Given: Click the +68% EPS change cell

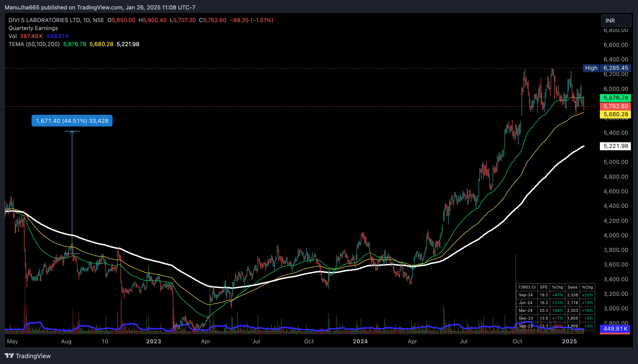Looking at the screenshot, I should click(x=557, y=310).
